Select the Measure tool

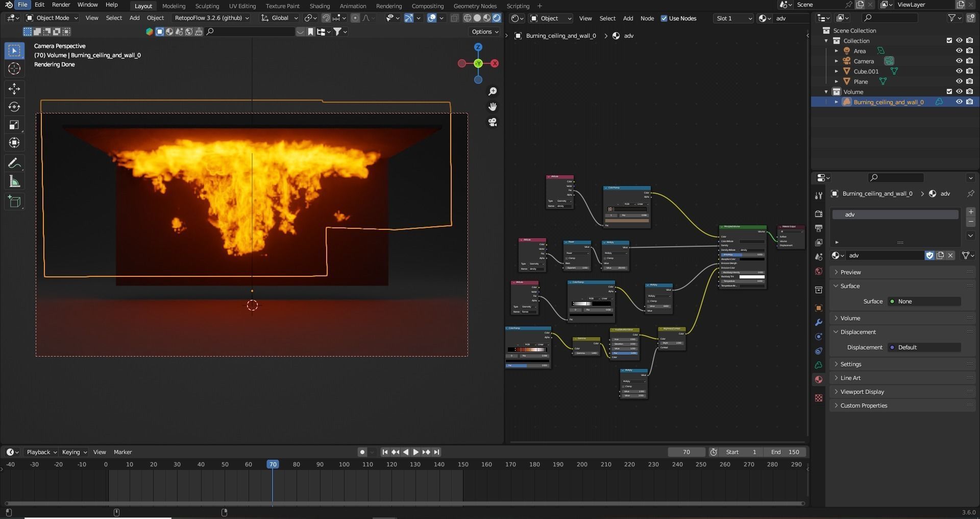(14, 181)
